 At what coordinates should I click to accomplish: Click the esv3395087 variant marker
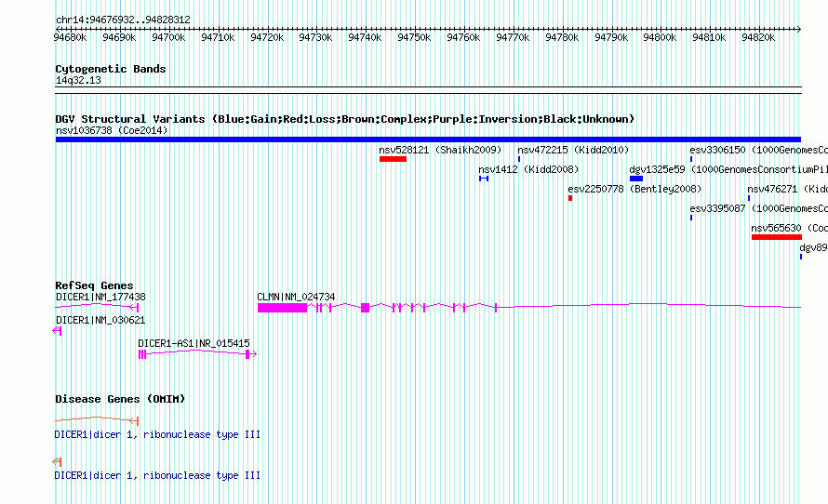click(x=691, y=218)
